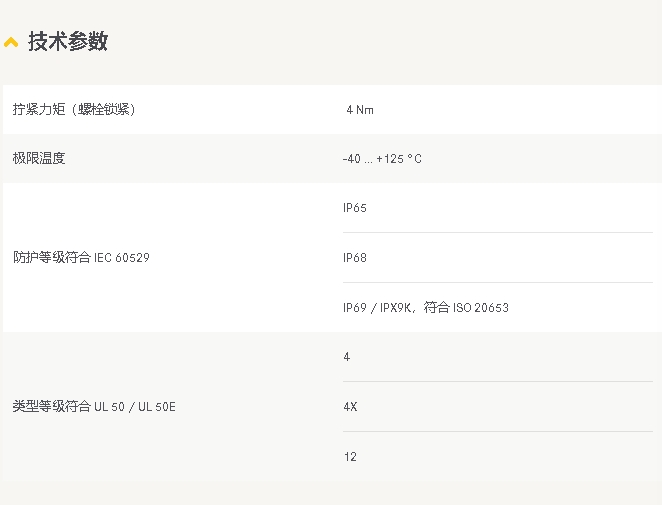This screenshot has width=662, height=505.
Task: Select the IP65 protection rating
Action: (x=355, y=208)
